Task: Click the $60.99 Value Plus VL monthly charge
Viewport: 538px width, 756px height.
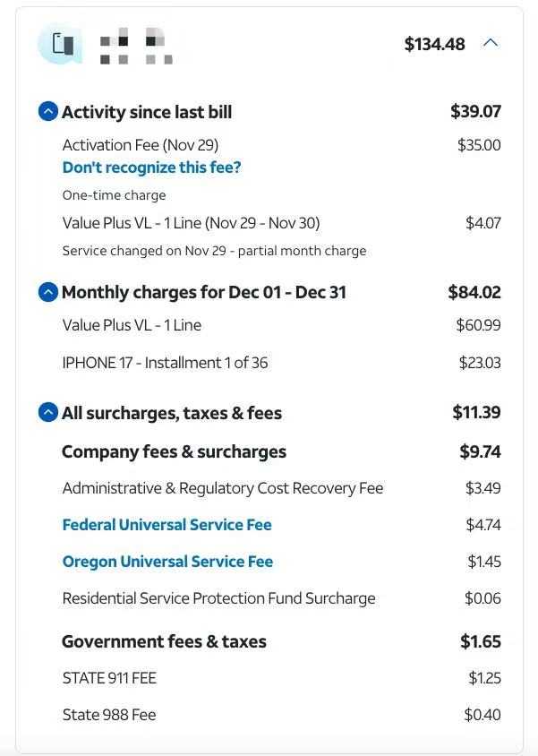Action: tap(478, 325)
